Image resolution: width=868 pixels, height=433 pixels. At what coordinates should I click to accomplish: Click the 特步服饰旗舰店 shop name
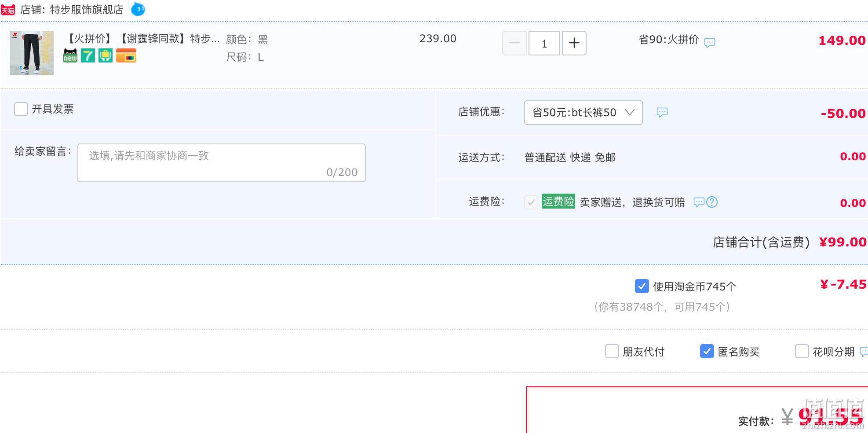pos(87,10)
